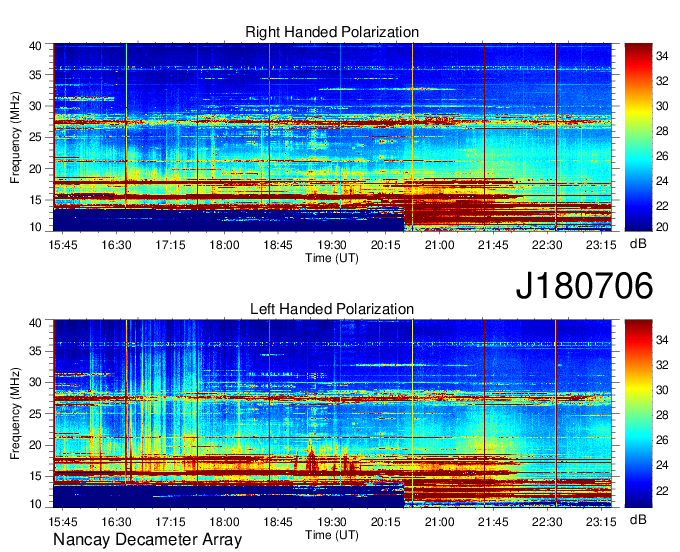Viewport: 680px width, 552px height.
Task: Click the 28 dB tick on Left Handed colorbar
Action: point(662,415)
